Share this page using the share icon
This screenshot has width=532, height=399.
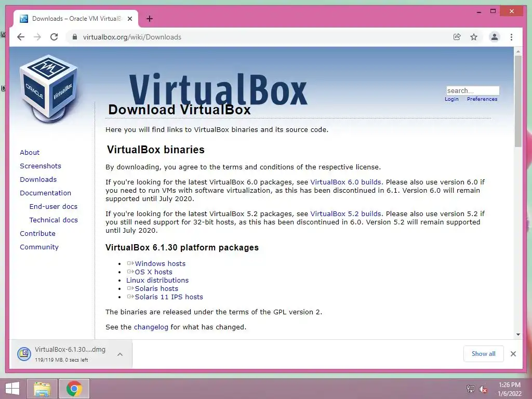point(457,37)
